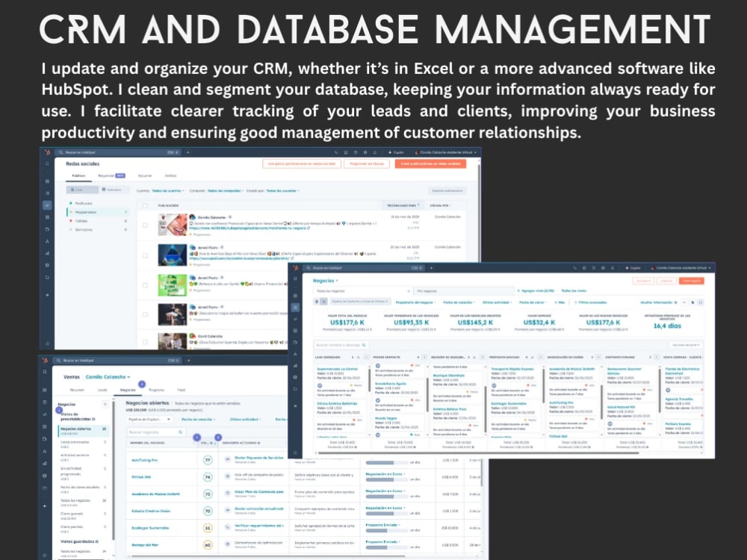The image size is (747, 560).
Task: Click Programar en bloque button
Action: tap(366, 164)
